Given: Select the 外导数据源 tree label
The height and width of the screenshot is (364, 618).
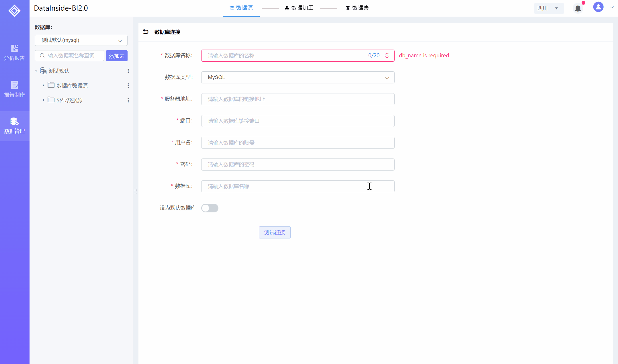Looking at the screenshot, I should click(69, 100).
